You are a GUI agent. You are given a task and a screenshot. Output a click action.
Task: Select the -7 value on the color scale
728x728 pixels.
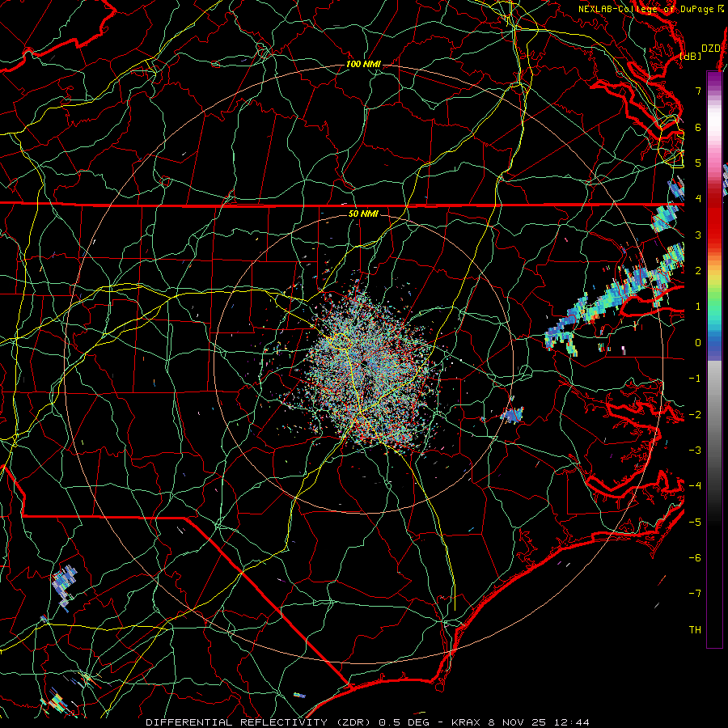(x=695, y=594)
